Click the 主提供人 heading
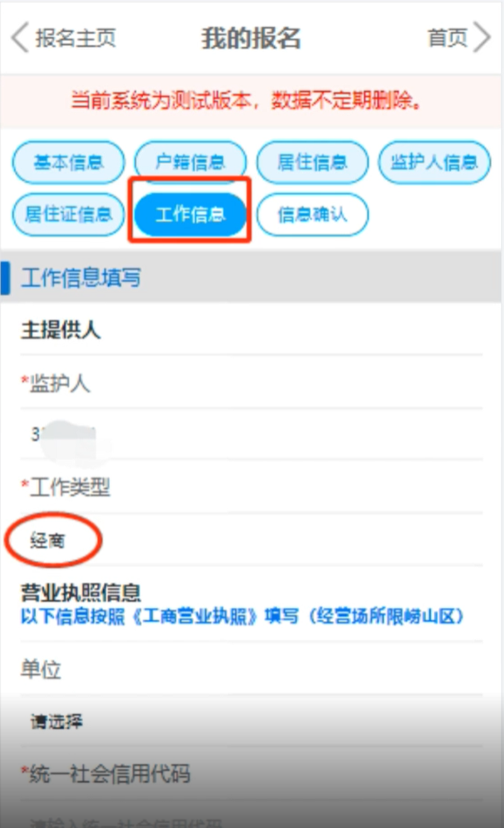This screenshot has width=504, height=828. (x=61, y=330)
